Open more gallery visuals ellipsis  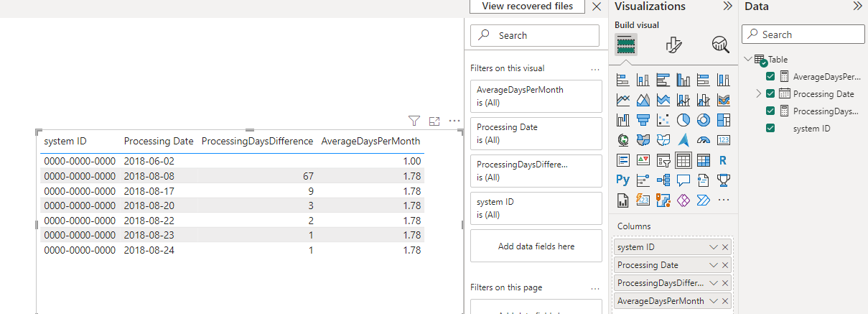click(723, 200)
